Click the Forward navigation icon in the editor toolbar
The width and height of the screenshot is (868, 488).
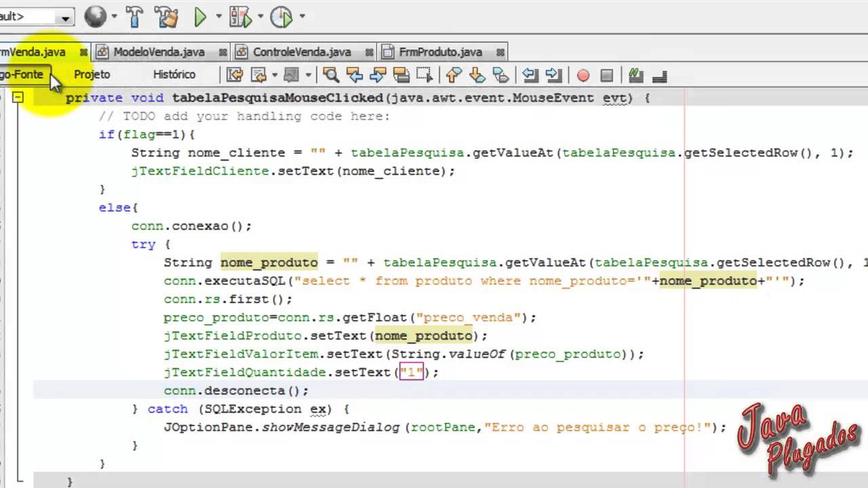tap(292, 75)
